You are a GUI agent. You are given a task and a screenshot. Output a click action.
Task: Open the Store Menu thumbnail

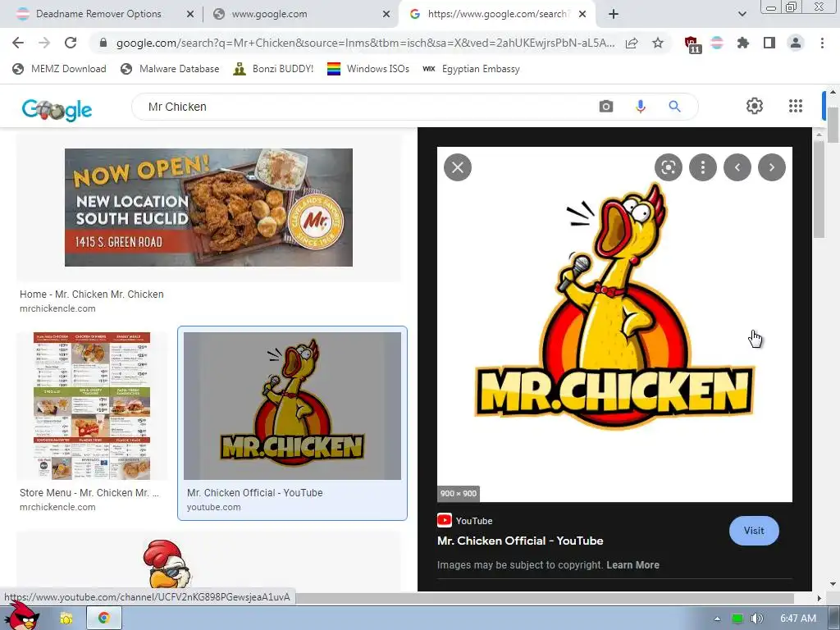[92, 405]
